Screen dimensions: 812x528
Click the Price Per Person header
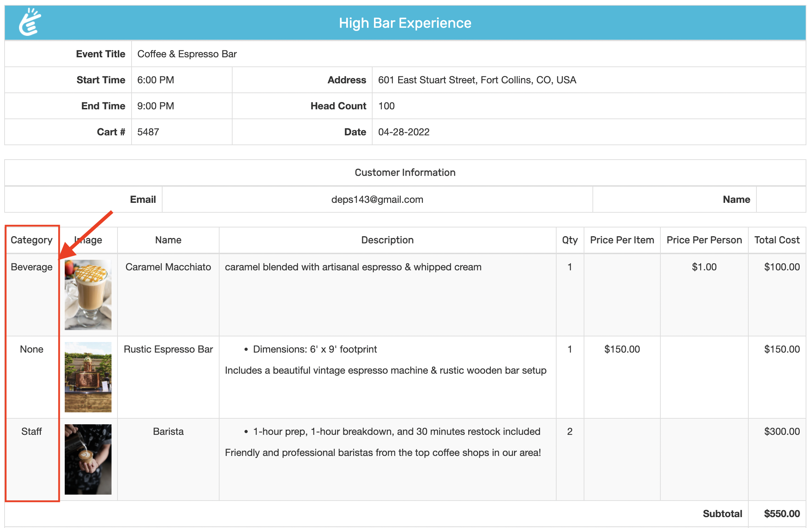point(704,240)
